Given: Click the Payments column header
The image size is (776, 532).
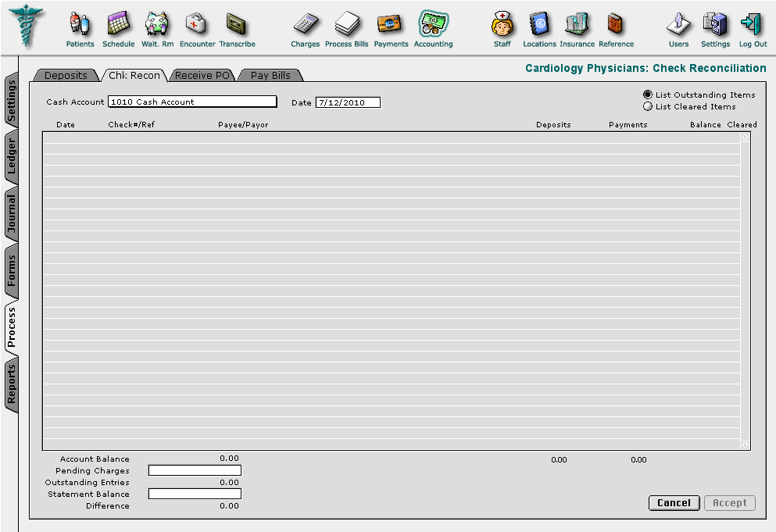Looking at the screenshot, I should click(628, 125).
